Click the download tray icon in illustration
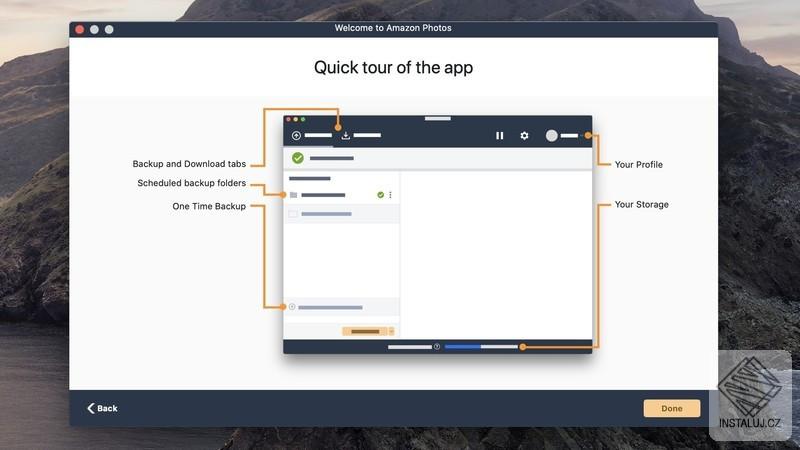 [x=345, y=135]
